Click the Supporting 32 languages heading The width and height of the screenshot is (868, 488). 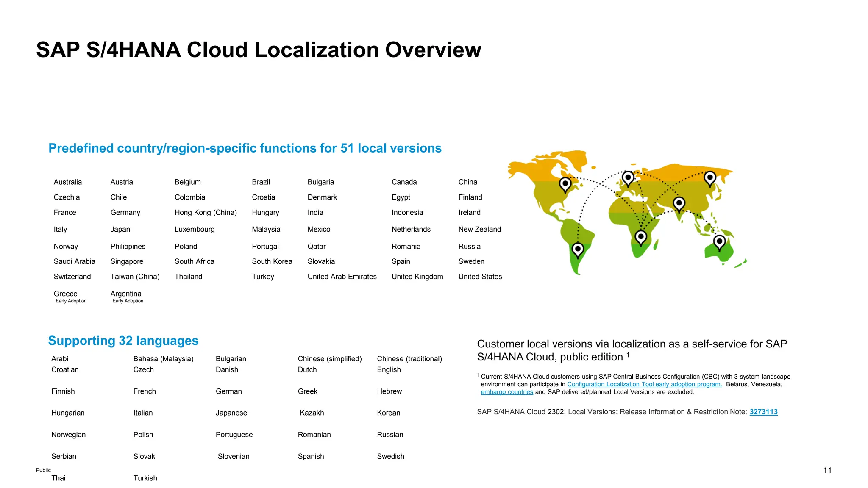pos(123,341)
